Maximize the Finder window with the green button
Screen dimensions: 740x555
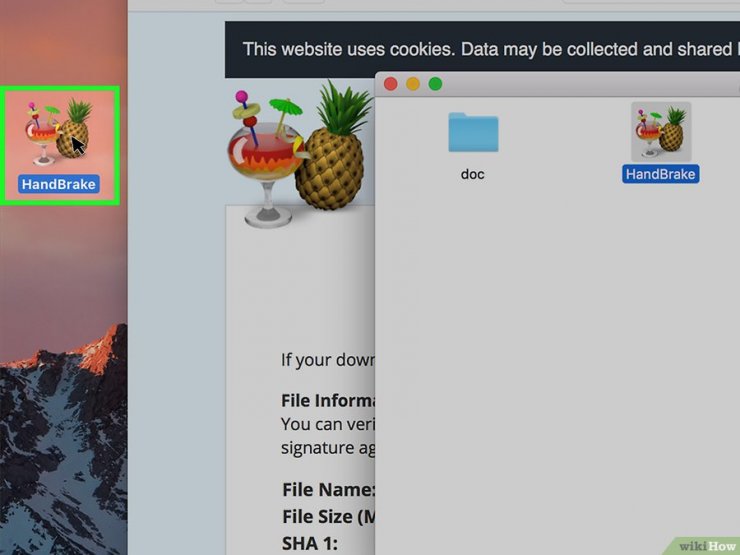point(435,84)
